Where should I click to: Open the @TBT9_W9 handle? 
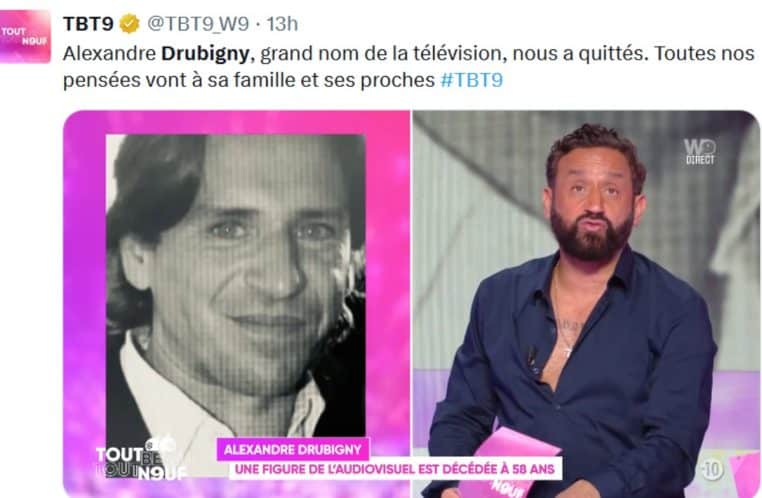pos(198,24)
